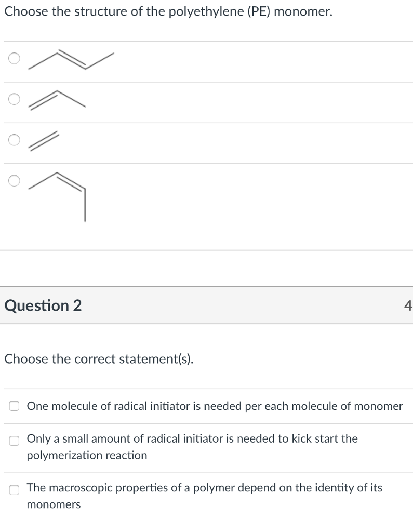
Task: Check the "One molecule of radical initiator" box
Action: coord(14,406)
